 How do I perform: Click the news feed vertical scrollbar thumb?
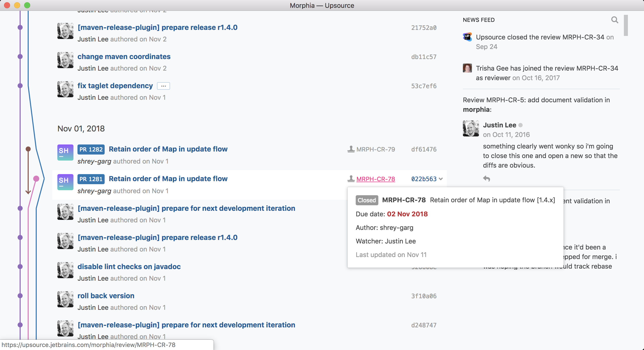click(626, 25)
